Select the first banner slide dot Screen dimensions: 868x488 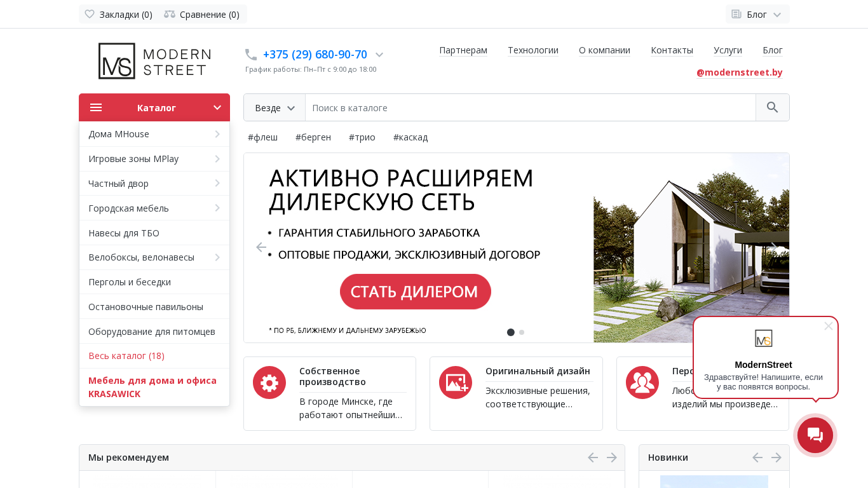[511, 332]
